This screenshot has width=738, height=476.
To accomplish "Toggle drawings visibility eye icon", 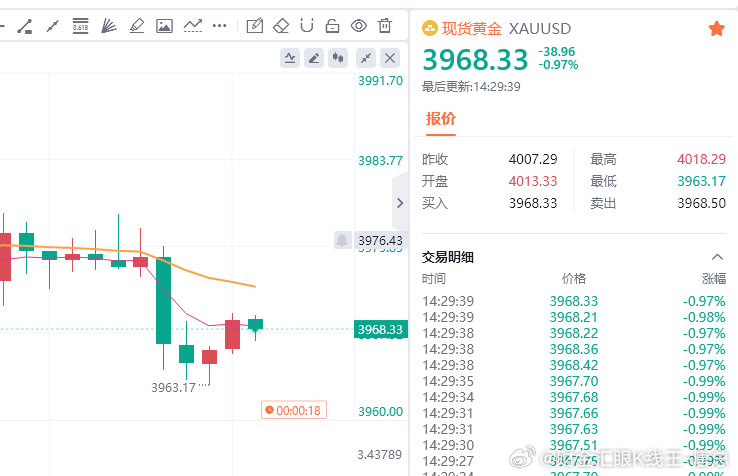I will tap(359, 25).
